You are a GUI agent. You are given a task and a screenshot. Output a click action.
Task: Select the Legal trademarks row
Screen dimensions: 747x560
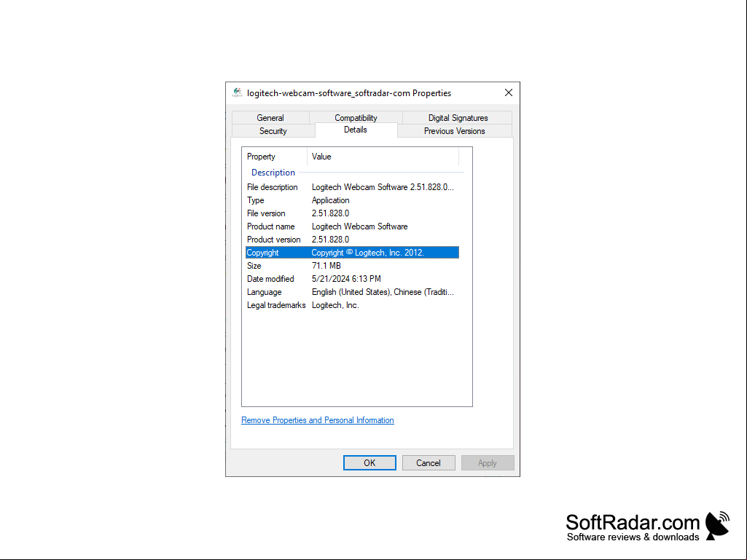point(352,305)
